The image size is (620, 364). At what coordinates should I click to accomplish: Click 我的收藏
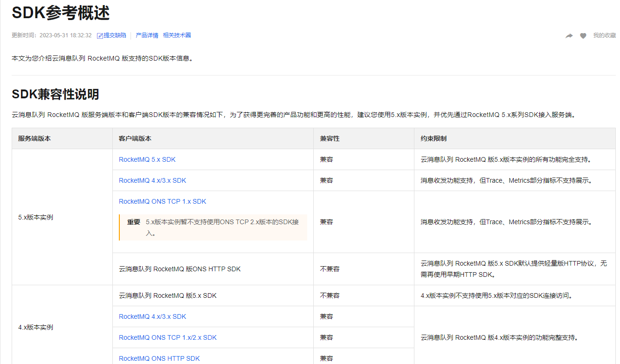point(604,35)
